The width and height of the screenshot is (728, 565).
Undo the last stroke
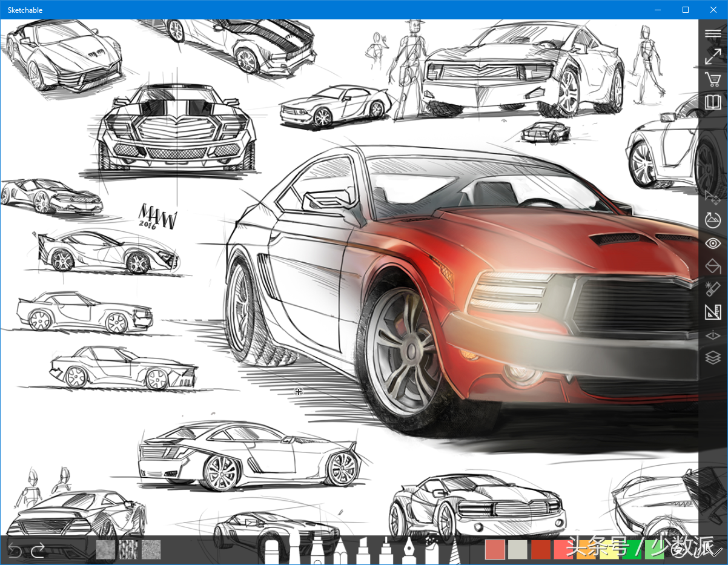(x=15, y=550)
